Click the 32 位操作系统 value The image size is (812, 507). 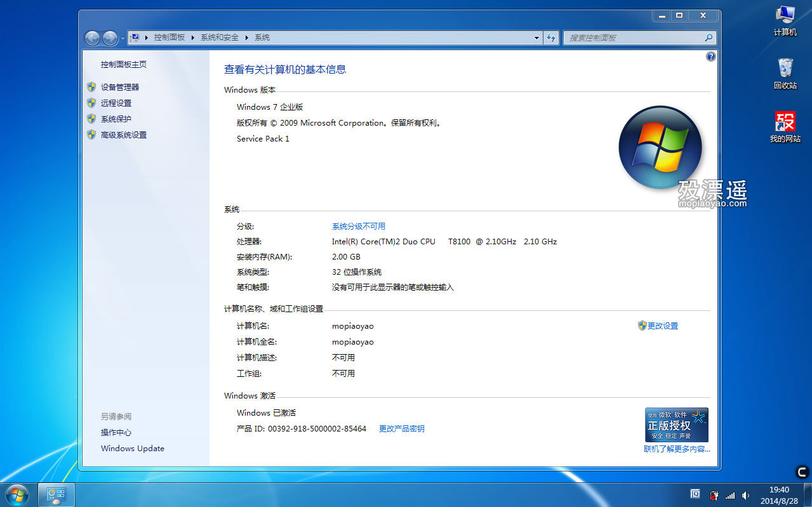tap(357, 272)
